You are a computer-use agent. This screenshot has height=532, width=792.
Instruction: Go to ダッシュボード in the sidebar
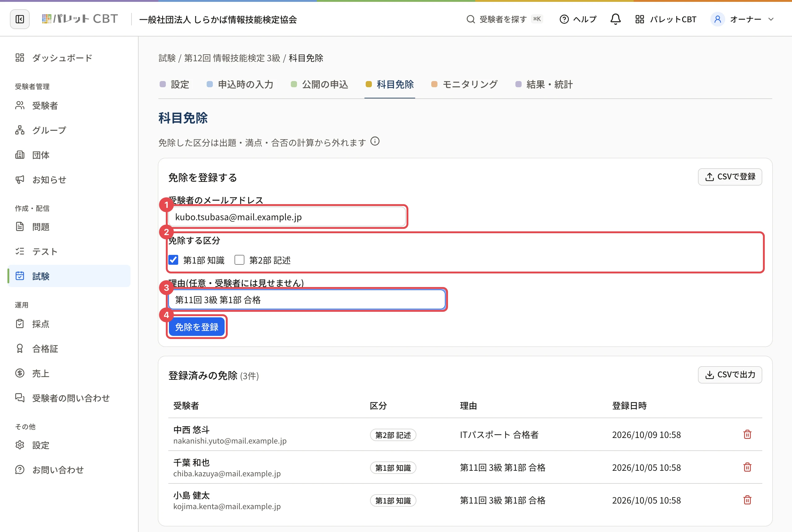tap(69, 58)
